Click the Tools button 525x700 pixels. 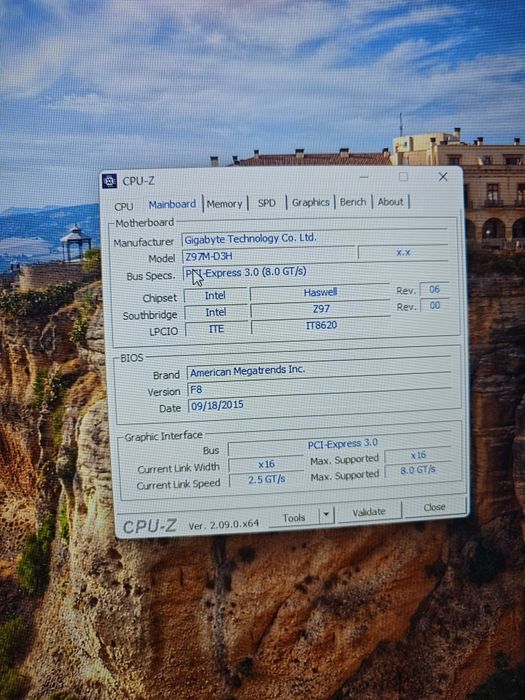point(294,518)
